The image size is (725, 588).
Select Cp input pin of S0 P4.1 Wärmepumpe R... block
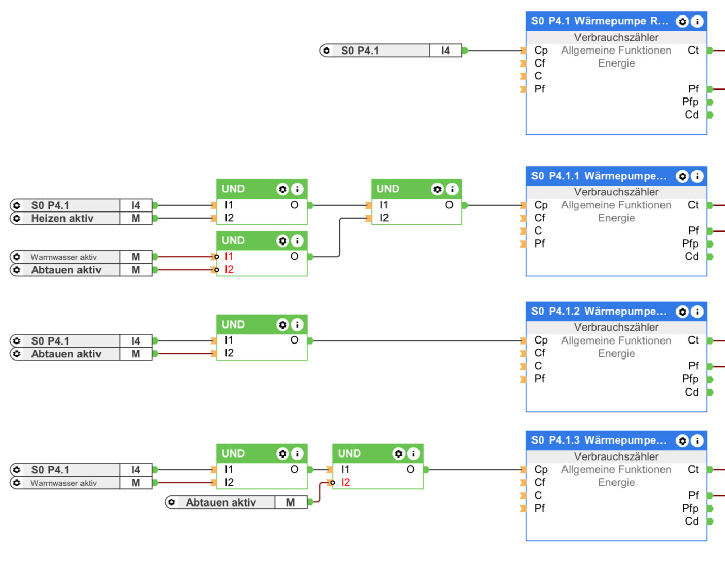pyautogui.click(x=523, y=51)
